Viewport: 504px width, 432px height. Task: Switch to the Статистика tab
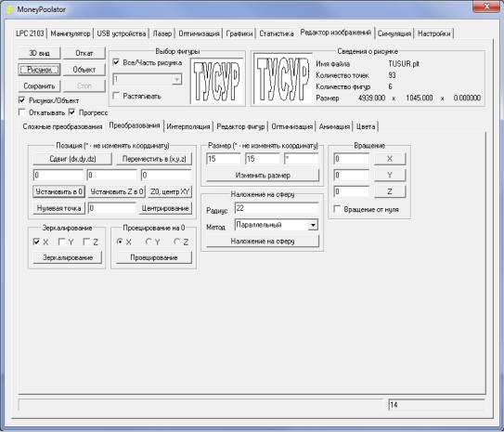click(x=277, y=33)
